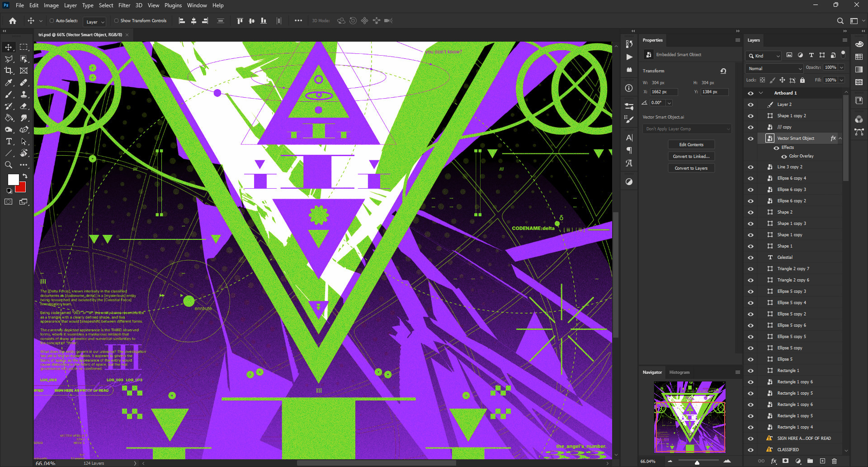The image size is (868, 467).
Task: Open the Layers panel menu
Action: [x=844, y=40]
